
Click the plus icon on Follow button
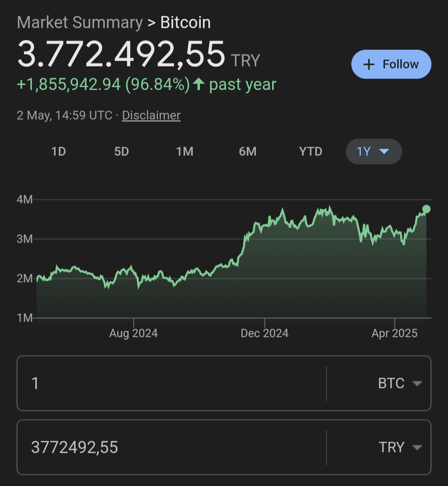(x=368, y=64)
